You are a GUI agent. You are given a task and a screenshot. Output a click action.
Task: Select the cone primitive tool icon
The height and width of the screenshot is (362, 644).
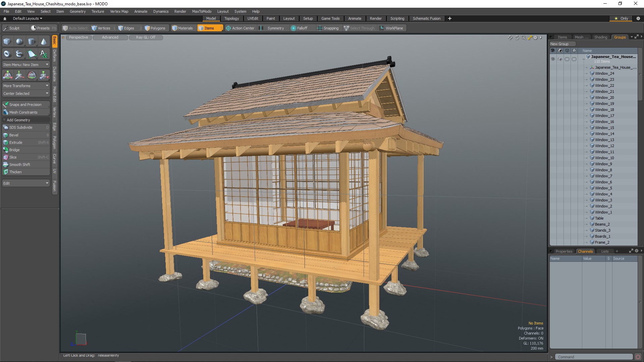44,42
